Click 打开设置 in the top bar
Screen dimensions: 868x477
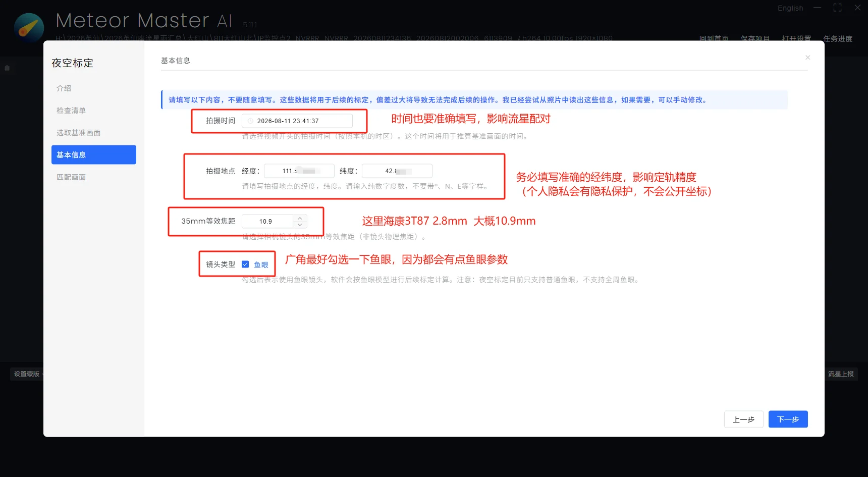pos(796,38)
